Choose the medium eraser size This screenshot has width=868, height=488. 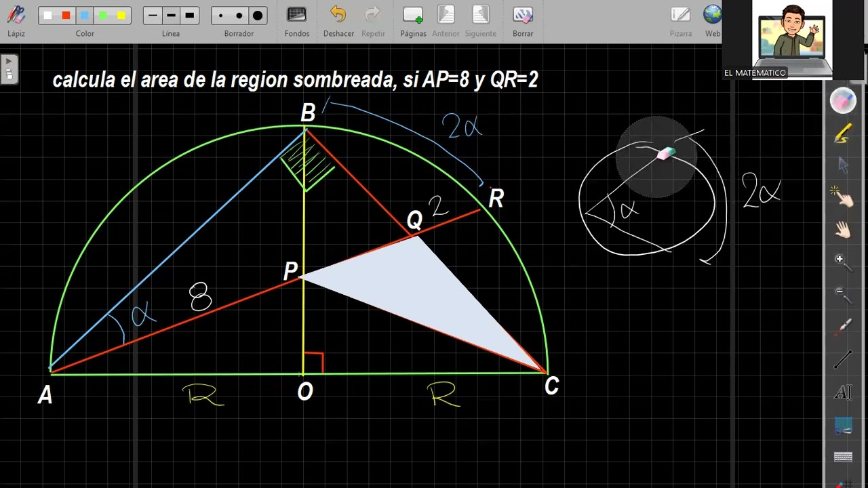(239, 16)
